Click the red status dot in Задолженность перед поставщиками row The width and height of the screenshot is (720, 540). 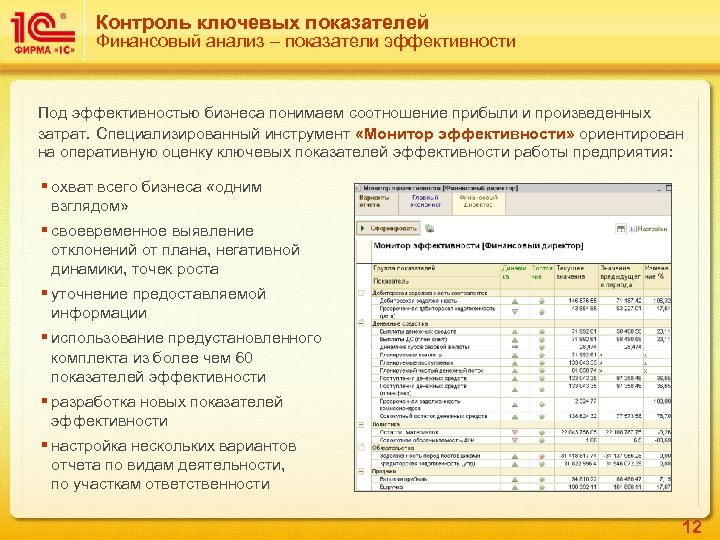pyautogui.click(x=542, y=456)
